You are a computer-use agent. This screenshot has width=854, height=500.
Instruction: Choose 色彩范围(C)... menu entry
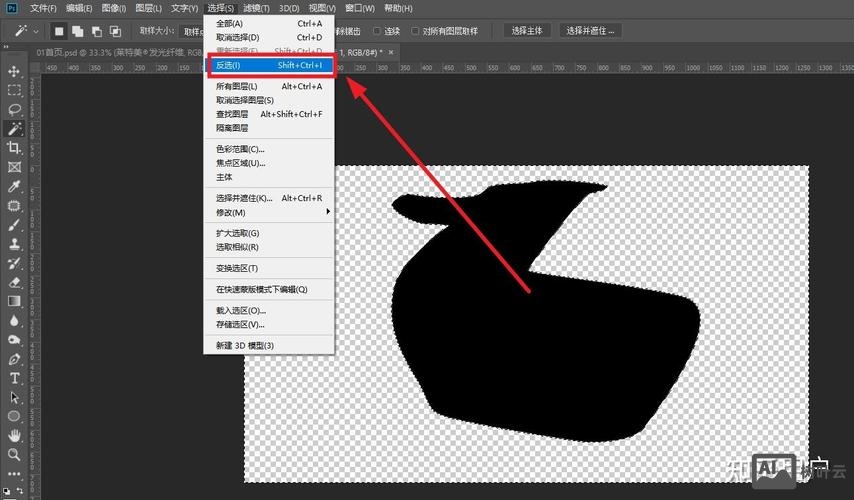point(269,149)
